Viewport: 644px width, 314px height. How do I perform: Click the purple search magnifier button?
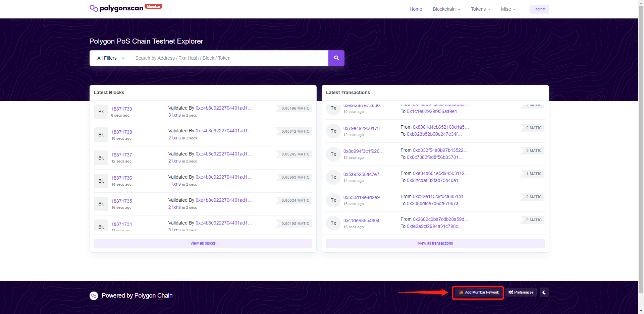(336, 58)
